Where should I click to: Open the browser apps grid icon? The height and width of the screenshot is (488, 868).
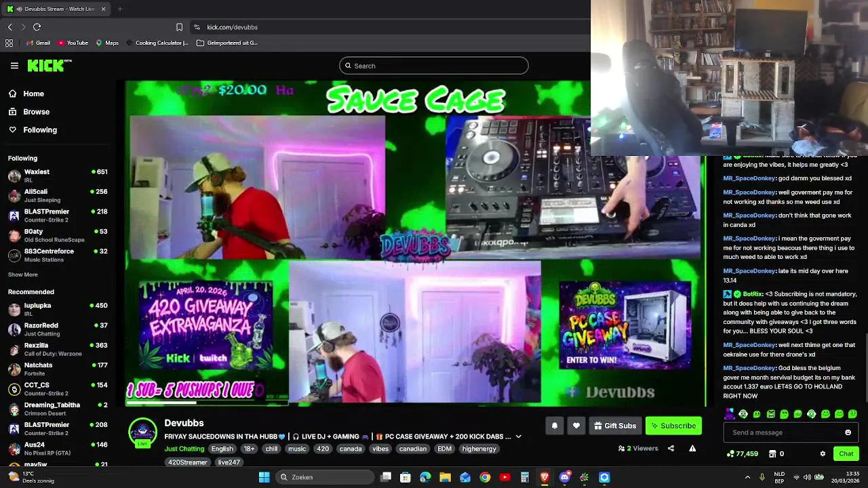9,43
